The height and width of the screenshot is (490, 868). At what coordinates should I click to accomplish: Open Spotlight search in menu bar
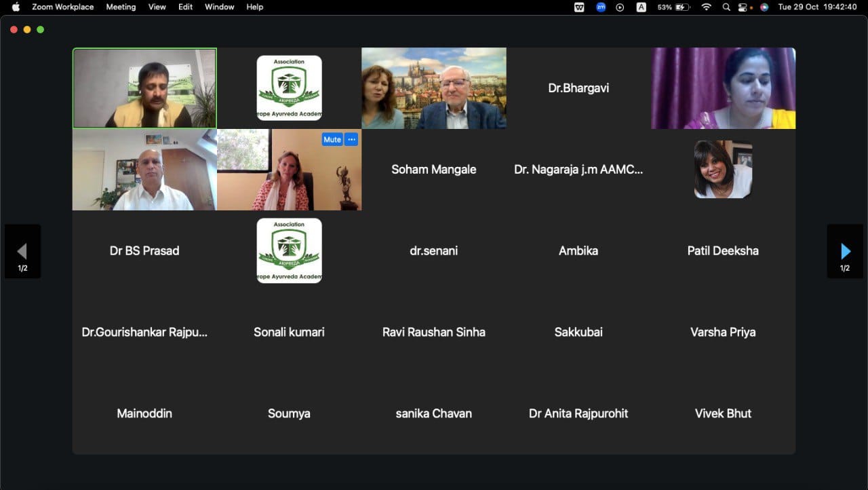pyautogui.click(x=726, y=7)
